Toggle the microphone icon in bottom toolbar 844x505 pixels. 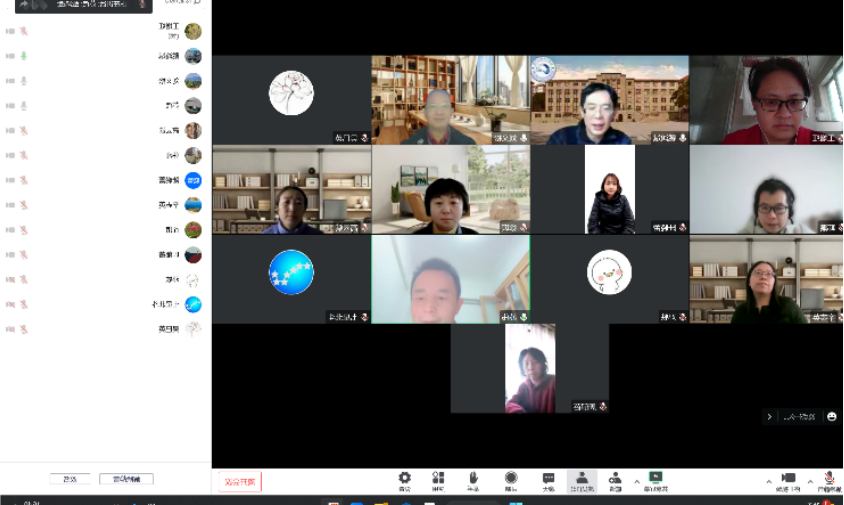pos(829,480)
